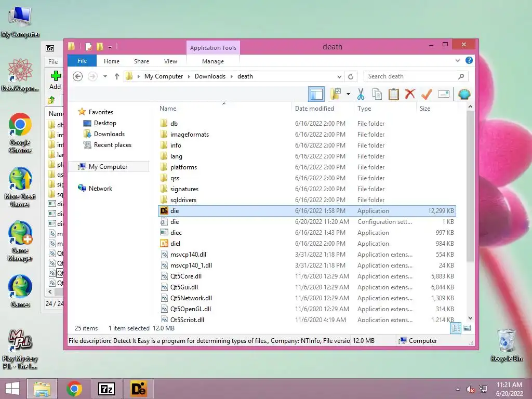Select Network in navigation pane

click(100, 188)
